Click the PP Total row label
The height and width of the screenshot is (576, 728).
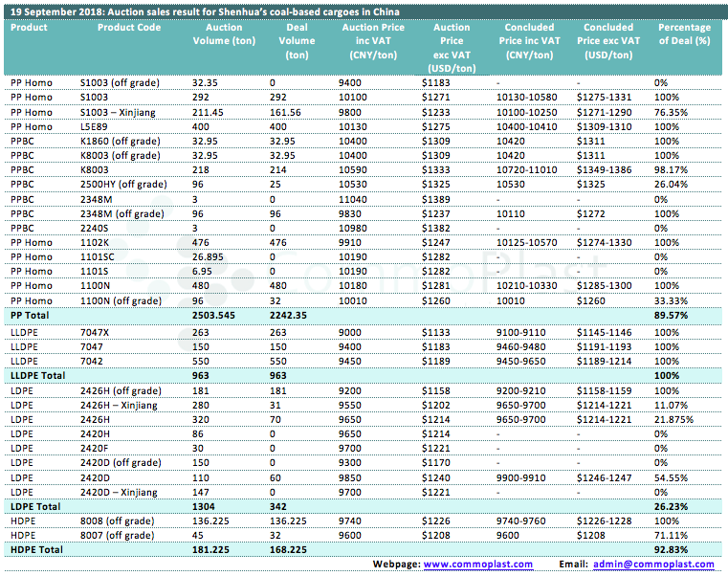pyautogui.click(x=30, y=315)
